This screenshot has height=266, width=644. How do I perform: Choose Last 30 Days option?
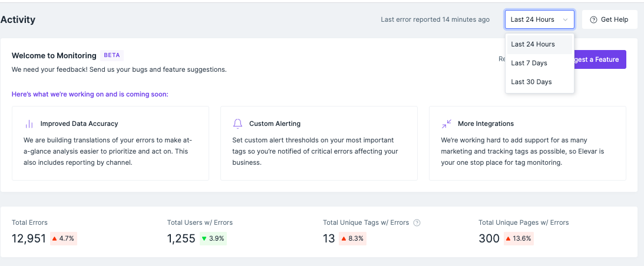531,82
